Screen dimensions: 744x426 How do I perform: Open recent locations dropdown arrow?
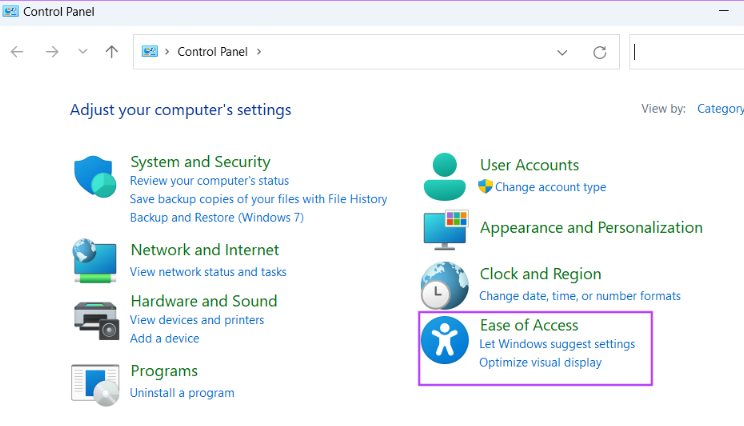coord(83,52)
